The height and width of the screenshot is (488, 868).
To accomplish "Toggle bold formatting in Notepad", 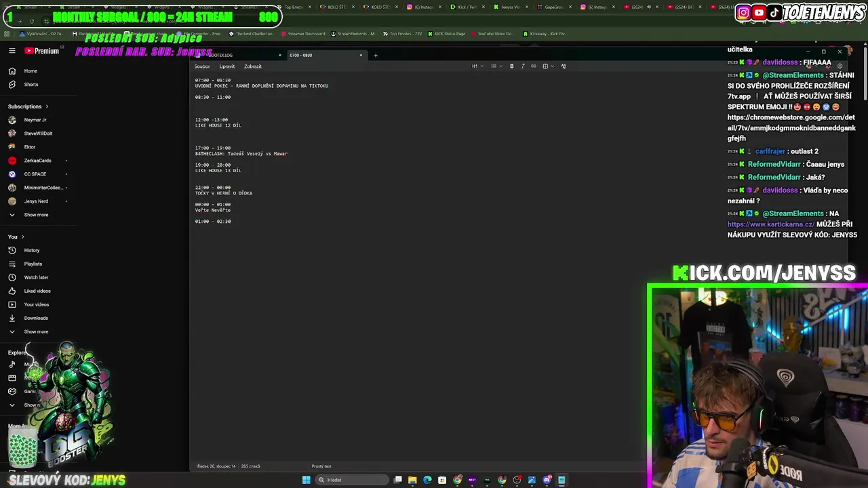I will click(x=512, y=66).
